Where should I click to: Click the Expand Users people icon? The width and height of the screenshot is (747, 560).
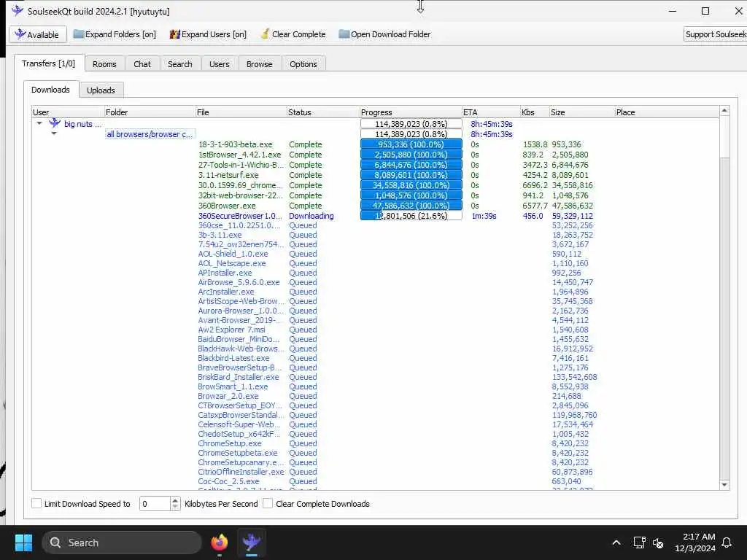point(175,34)
